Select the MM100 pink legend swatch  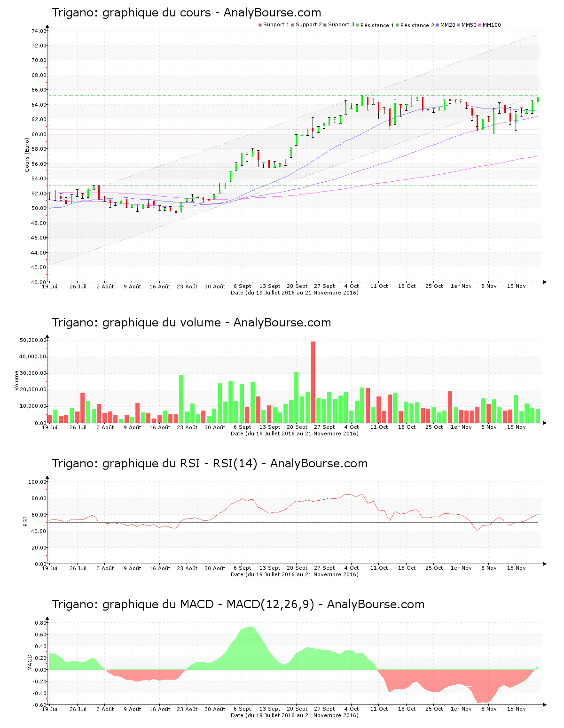(479, 25)
